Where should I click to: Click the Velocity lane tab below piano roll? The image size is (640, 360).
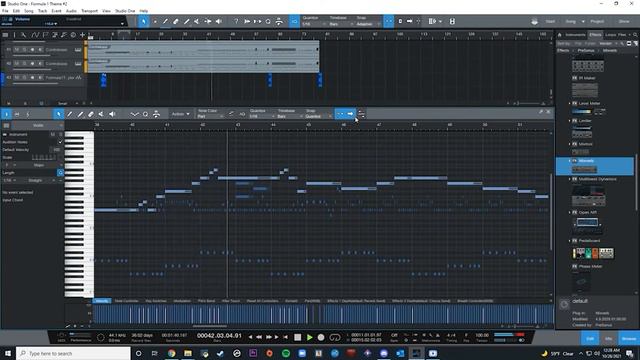coord(102,301)
